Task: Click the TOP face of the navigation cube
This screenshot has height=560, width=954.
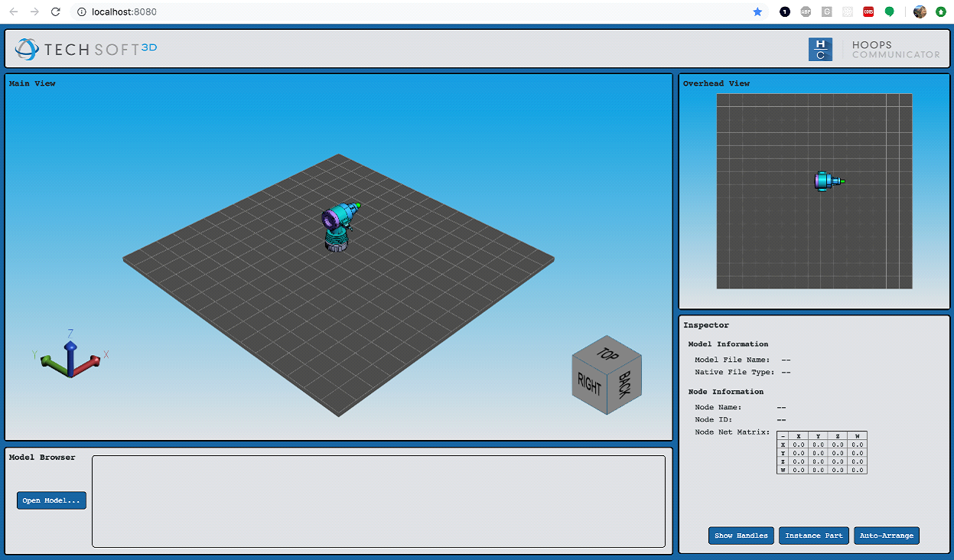Action: pyautogui.click(x=607, y=354)
